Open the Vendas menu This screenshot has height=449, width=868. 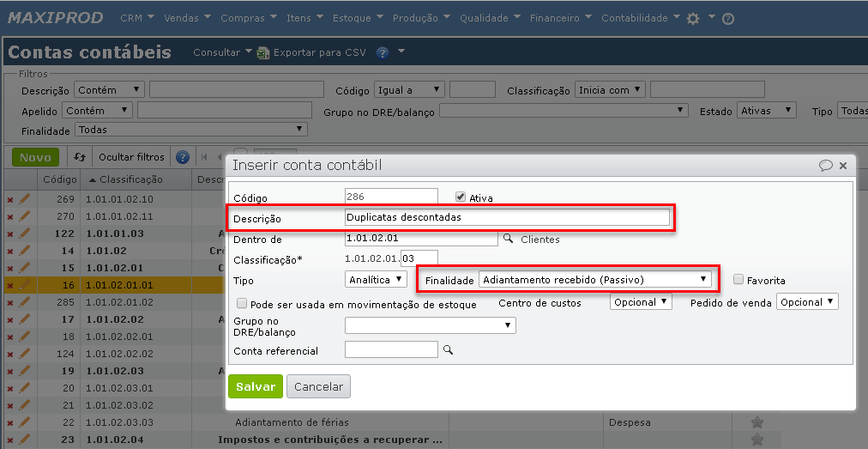point(187,18)
